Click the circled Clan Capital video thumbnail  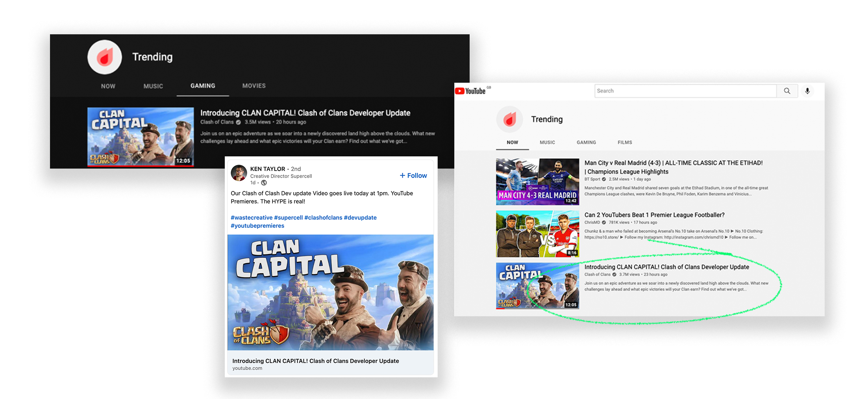tap(538, 286)
